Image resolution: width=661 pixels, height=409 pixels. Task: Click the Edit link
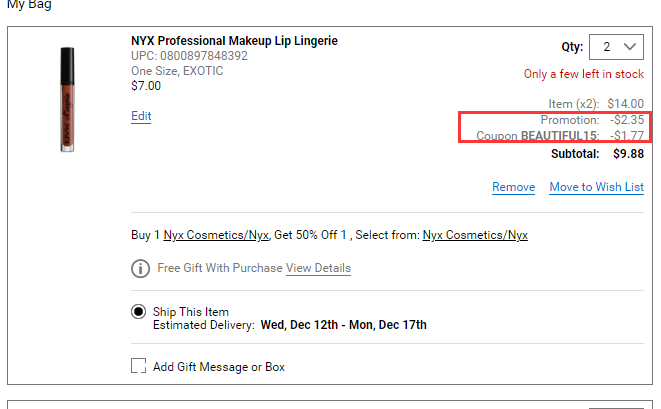click(141, 116)
